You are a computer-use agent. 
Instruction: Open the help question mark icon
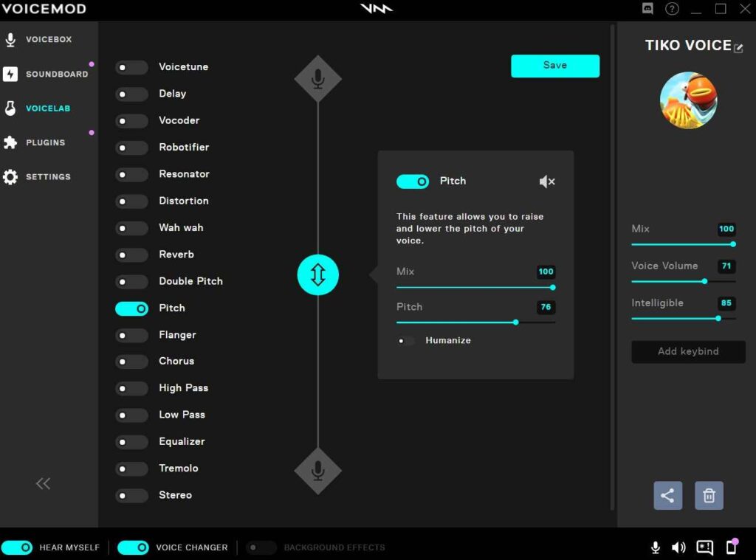coord(671,9)
